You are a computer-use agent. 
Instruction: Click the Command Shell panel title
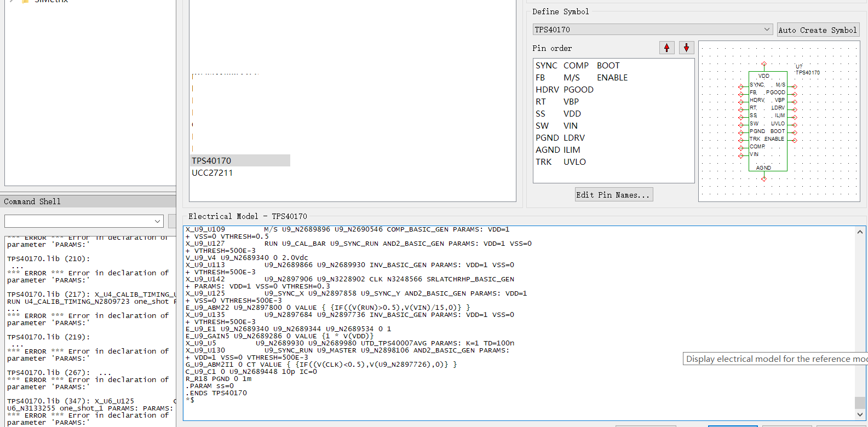pos(32,201)
